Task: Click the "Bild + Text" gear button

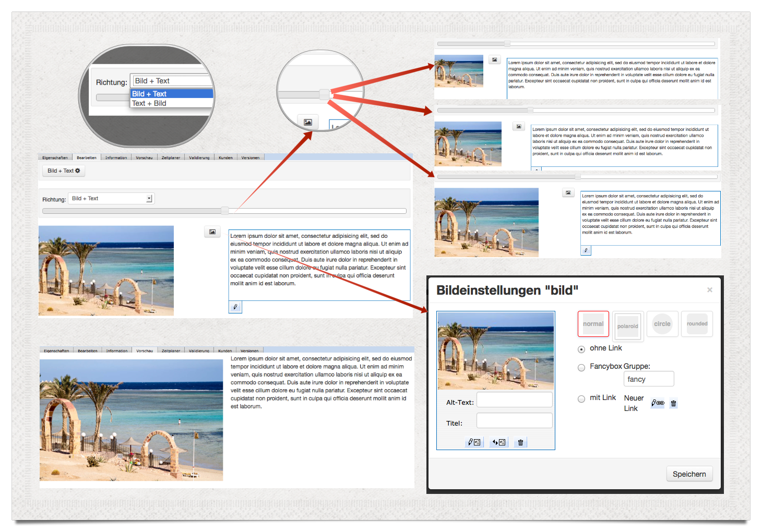Action: 64,171
